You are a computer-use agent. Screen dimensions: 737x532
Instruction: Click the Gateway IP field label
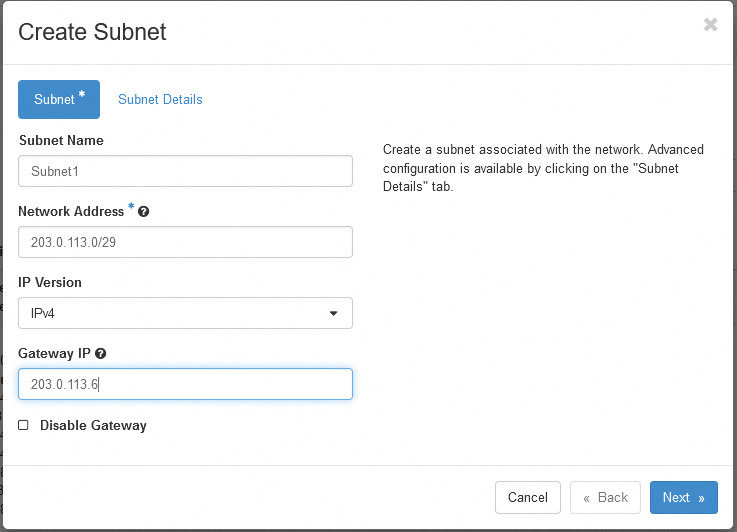tap(55, 354)
